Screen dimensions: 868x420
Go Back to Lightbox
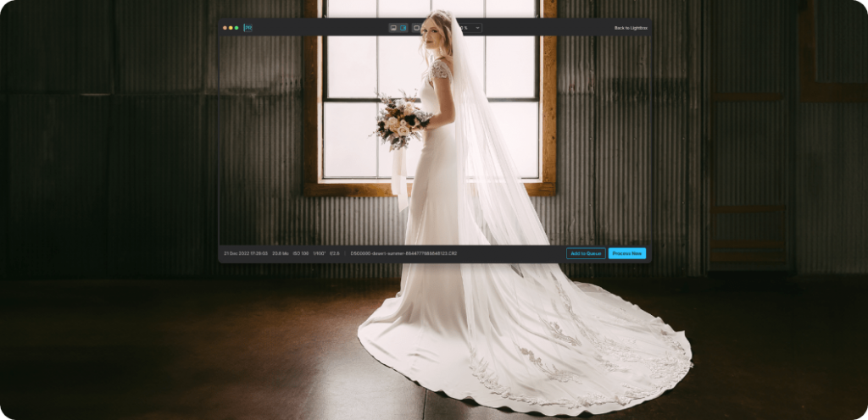coord(631,28)
